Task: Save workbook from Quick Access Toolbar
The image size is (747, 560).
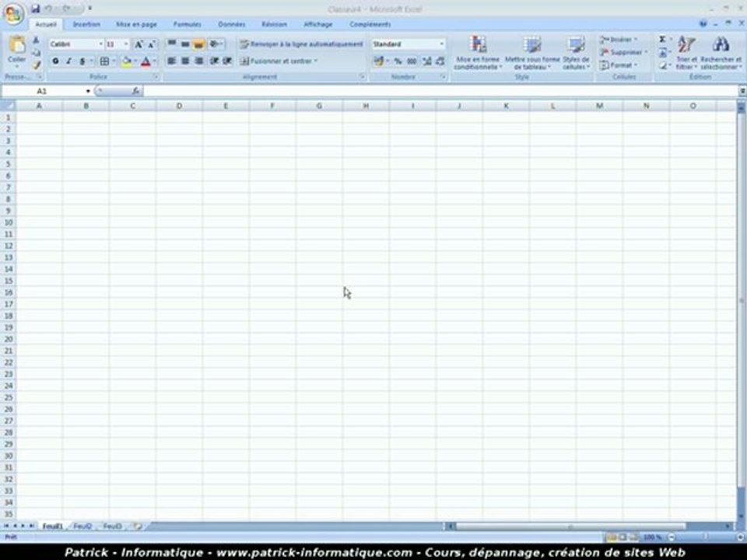Action: [36, 9]
